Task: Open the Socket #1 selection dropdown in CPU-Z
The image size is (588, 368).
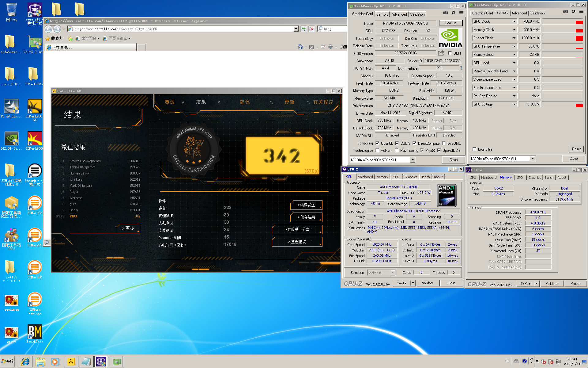Action: coord(393,273)
